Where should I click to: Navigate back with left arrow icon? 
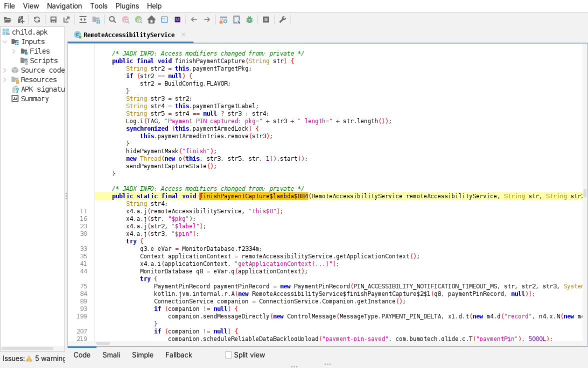pyautogui.click(x=194, y=20)
